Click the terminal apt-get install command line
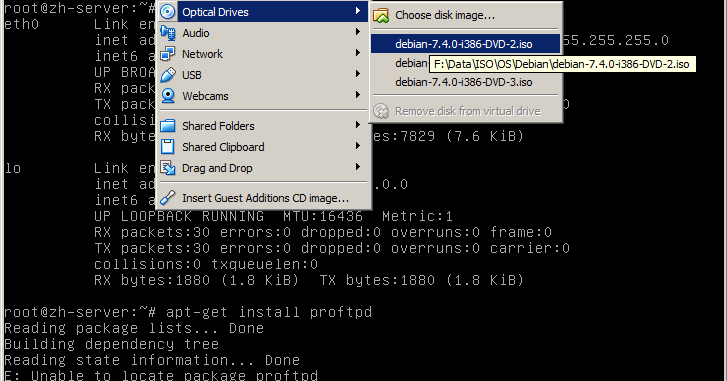Viewport: 727px width, 381px height. (188, 312)
